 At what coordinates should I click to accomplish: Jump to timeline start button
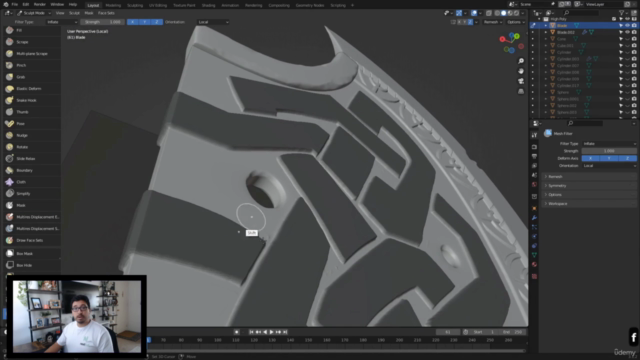[x=251, y=332]
